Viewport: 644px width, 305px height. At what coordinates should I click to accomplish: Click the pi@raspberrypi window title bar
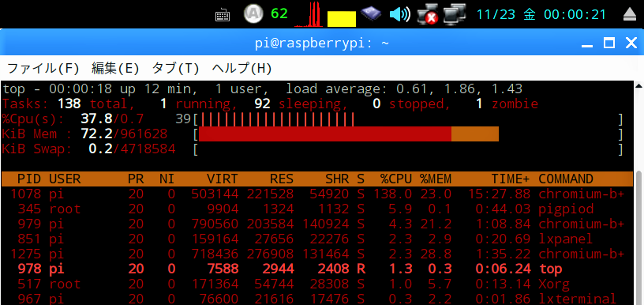pos(321,43)
